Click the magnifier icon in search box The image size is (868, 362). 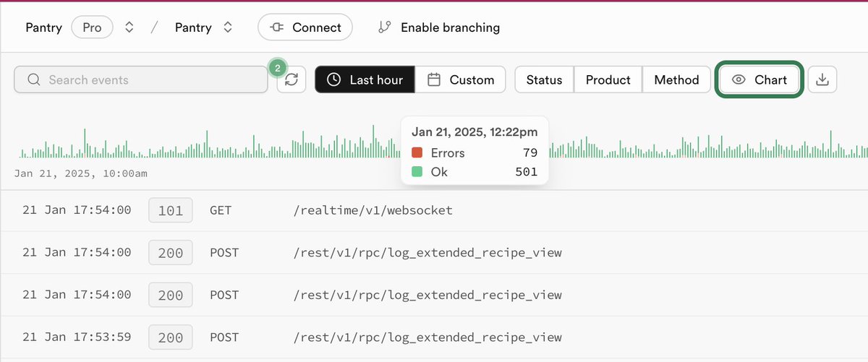pos(33,80)
